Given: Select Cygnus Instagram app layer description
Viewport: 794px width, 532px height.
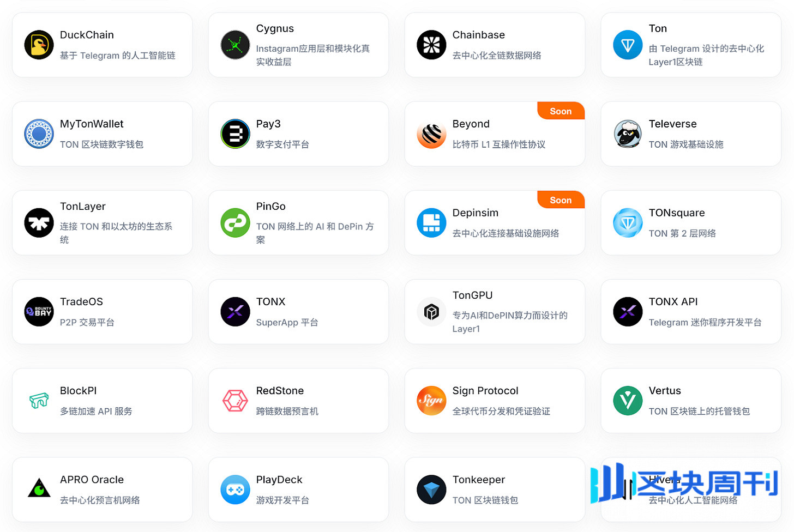Looking at the screenshot, I should (313, 55).
